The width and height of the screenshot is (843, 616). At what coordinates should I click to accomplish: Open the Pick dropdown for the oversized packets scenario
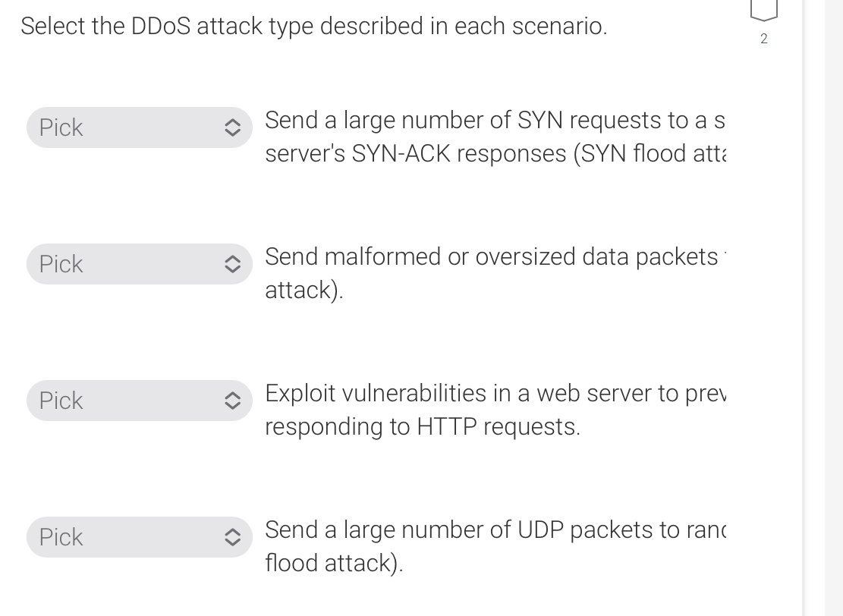coord(140,264)
